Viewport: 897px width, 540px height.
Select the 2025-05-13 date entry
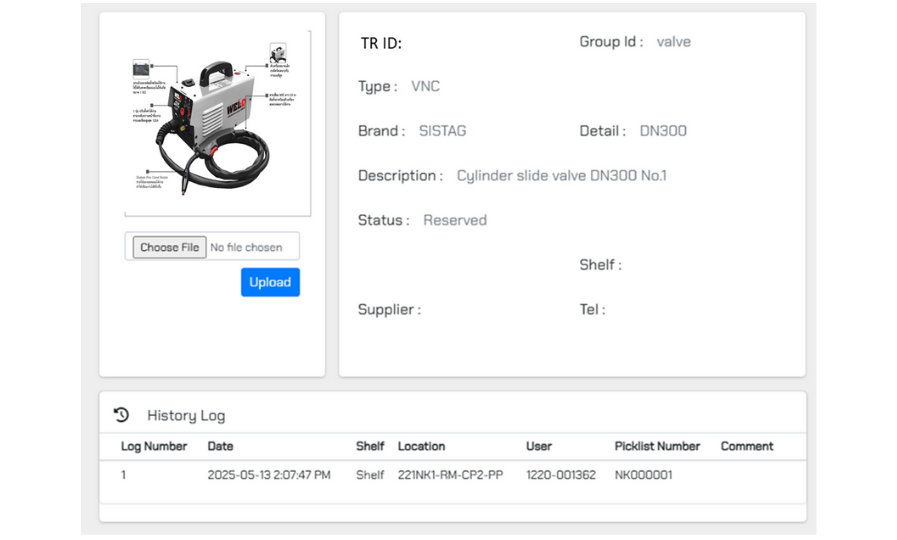[268, 475]
